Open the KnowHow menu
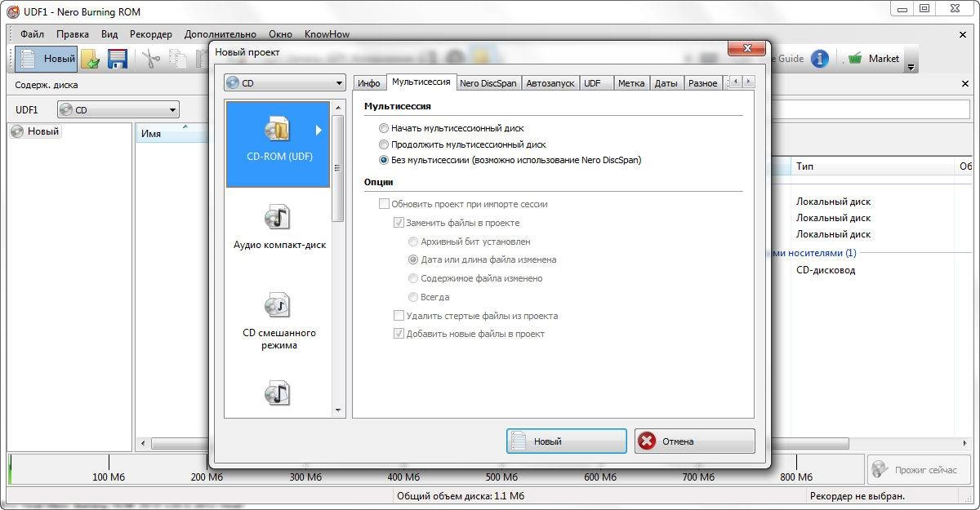 pos(327,34)
